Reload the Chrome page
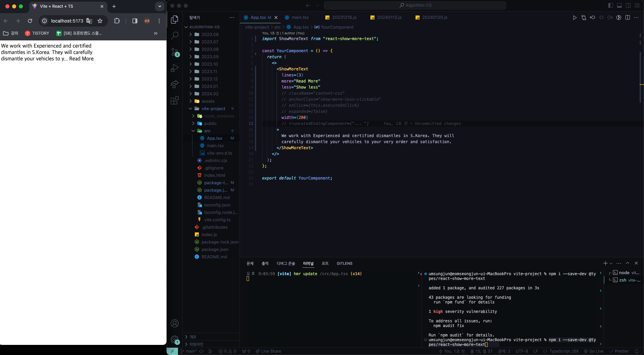 tap(30, 21)
